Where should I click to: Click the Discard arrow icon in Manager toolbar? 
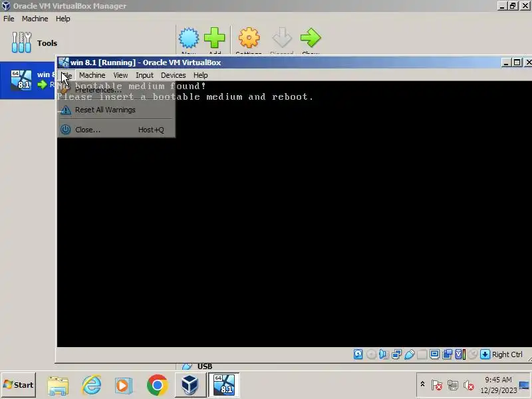(x=281, y=38)
